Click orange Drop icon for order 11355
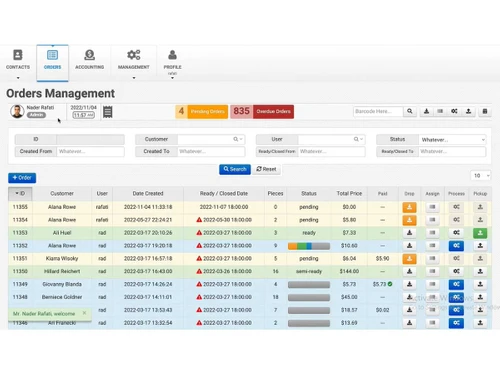 [x=409, y=207]
